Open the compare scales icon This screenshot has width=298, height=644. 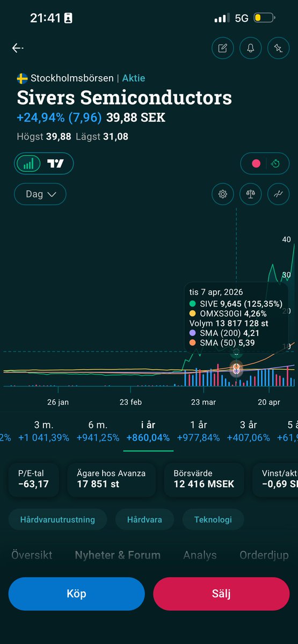coord(250,194)
